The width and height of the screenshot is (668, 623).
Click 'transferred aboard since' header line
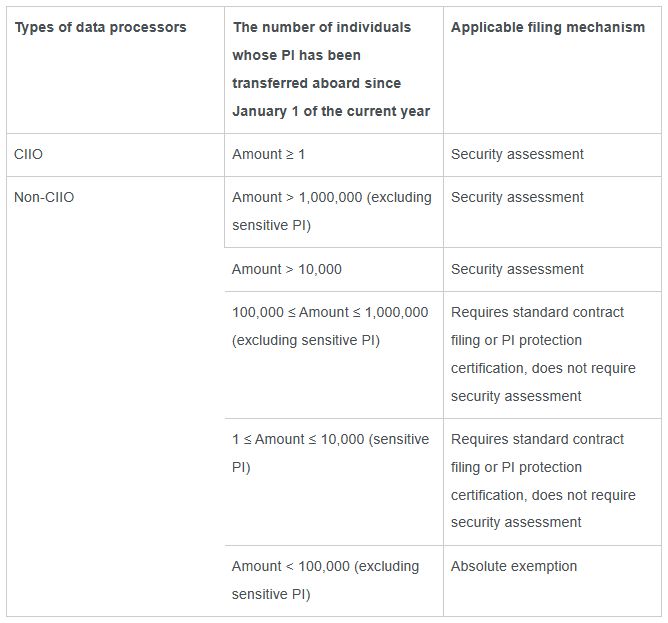click(317, 83)
